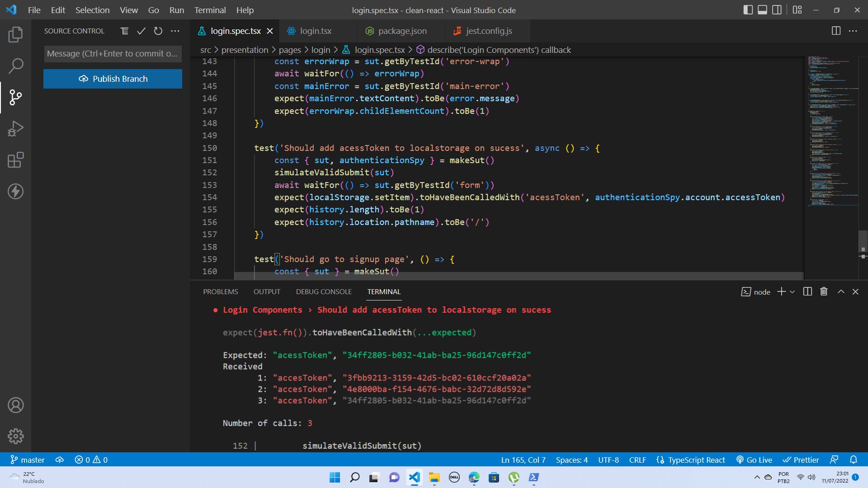The width and height of the screenshot is (868, 488).
Task: Open the new terminal launch profile dropdown
Action: click(x=792, y=292)
